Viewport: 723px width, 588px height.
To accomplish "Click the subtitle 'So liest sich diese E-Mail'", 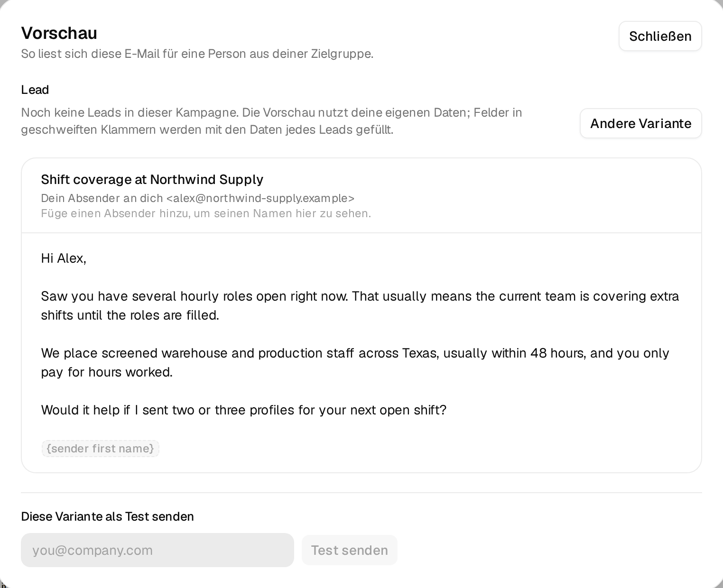I will (x=197, y=54).
